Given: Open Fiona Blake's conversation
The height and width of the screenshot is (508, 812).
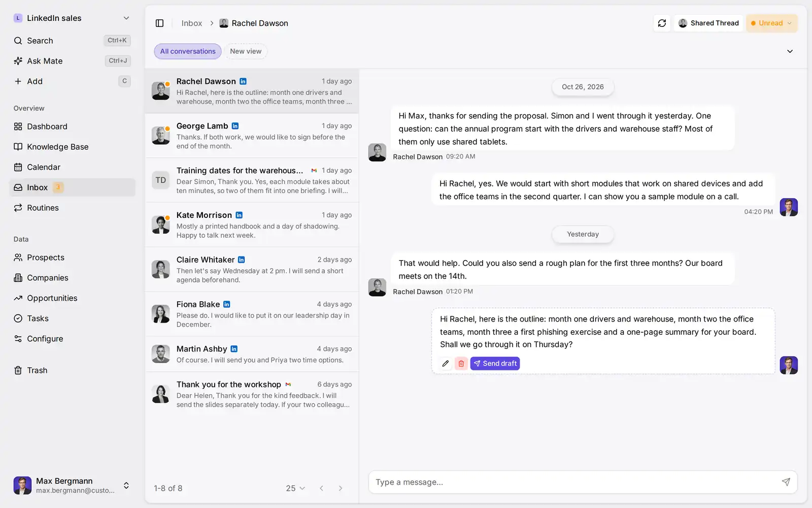Looking at the screenshot, I should click(x=252, y=314).
